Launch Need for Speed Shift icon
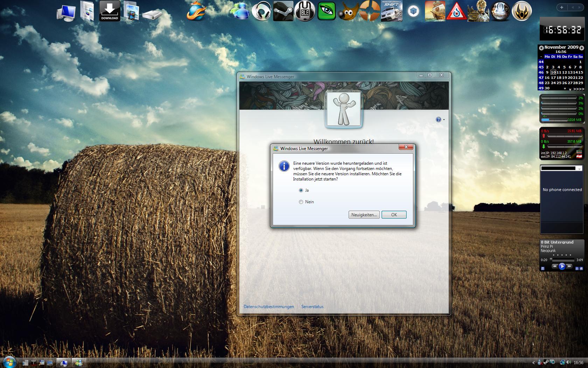The height and width of the screenshot is (368, 588). 391,11
